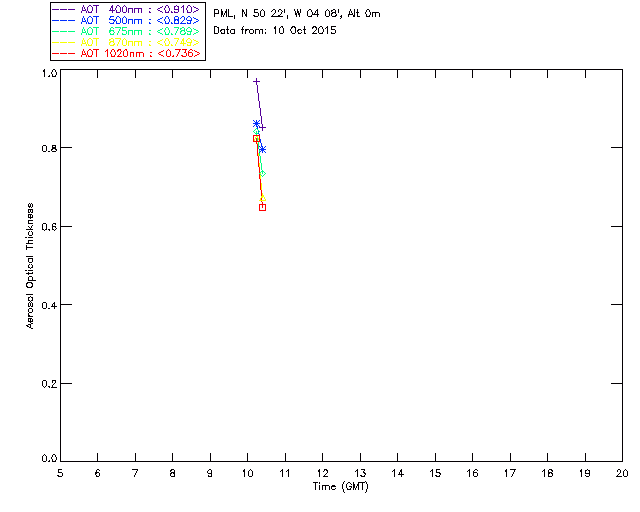Viewport: 640px width, 512px height.
Task: Click the 0.2 y-axis tick label
Action: pyautogui.click(x=49, y=384)
